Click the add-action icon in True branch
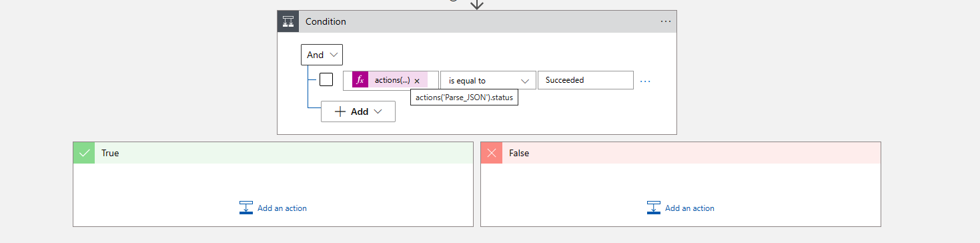Screen dimensions: 980x243 point(246,208)
